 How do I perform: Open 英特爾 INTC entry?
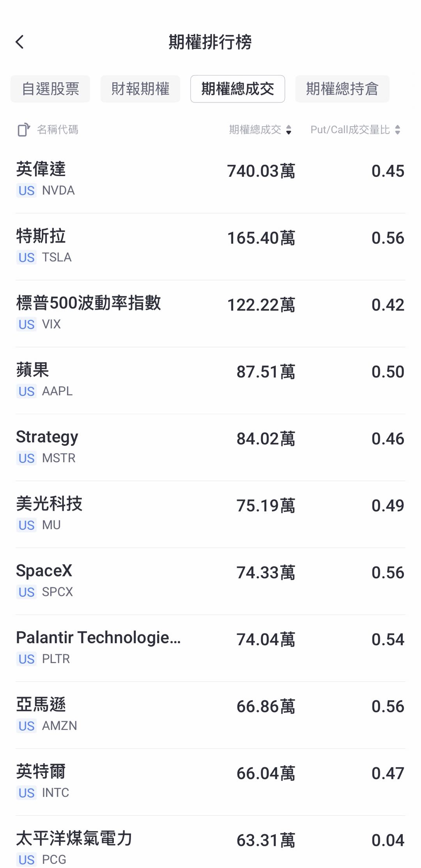coord(210,782)
